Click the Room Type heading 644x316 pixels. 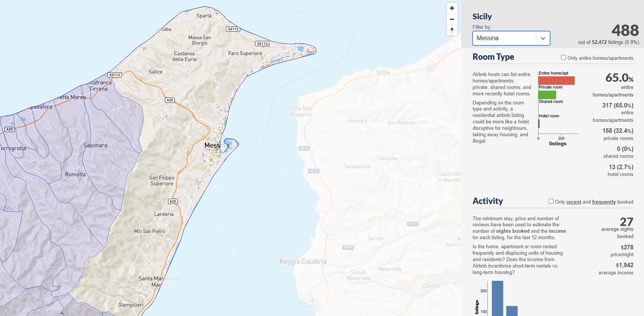[x=493, y=57]
